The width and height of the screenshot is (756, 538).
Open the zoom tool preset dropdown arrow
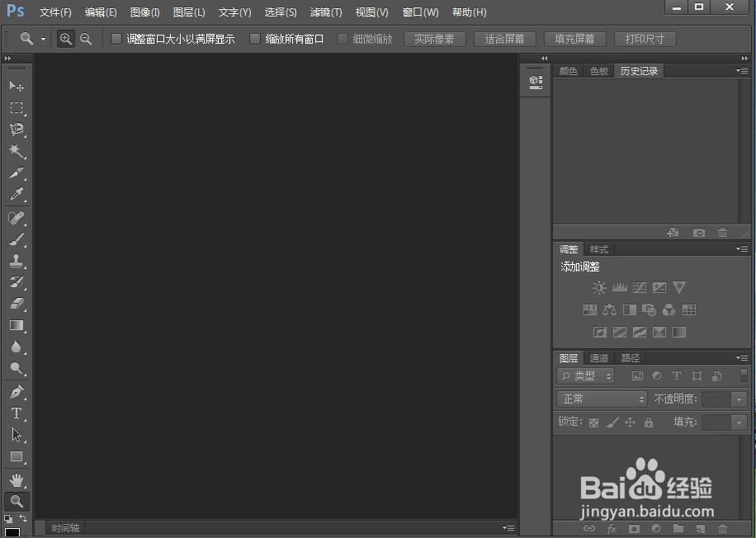coord(44,39)
